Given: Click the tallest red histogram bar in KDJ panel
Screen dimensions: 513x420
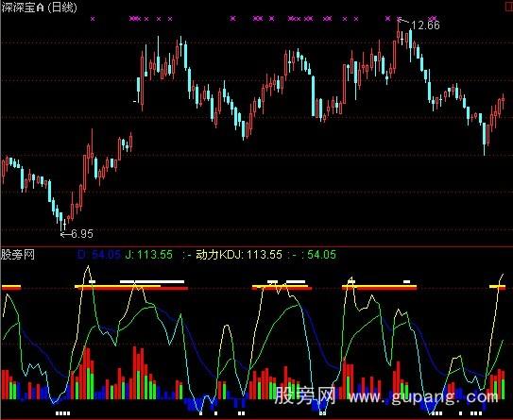Looking at the screenshot, I should click(x=134, y=373).
